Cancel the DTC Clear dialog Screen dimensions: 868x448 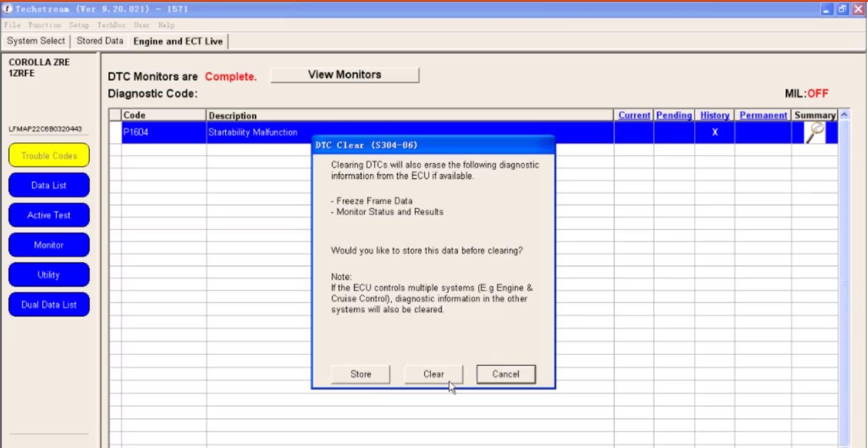pos(506,374)
